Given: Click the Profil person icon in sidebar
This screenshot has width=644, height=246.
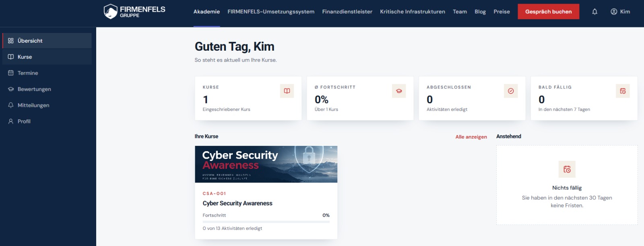Looking at the screenshot, I should [x=11, y=121].
